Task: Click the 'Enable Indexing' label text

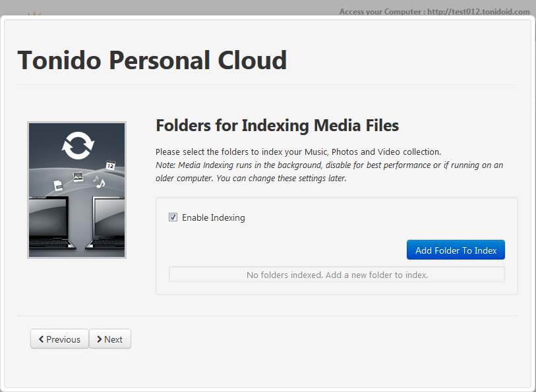Action: point(214,217)
